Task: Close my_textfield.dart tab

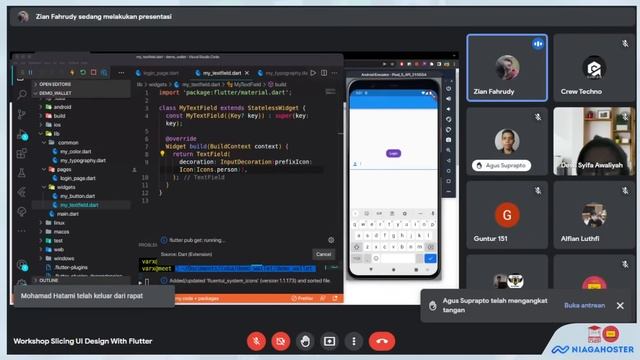Action: pyautogui.click(x=247, y=73)
